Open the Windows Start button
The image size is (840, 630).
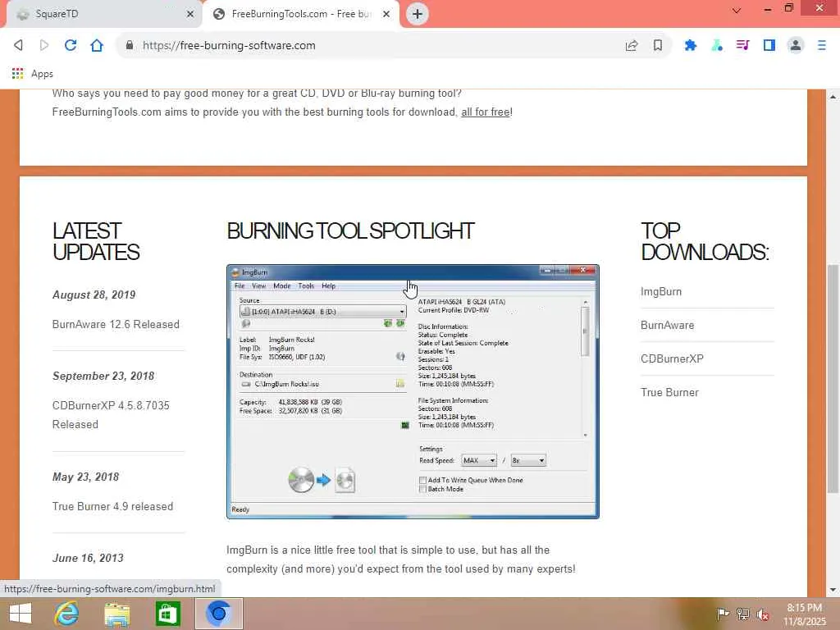[x=21, y=614]
